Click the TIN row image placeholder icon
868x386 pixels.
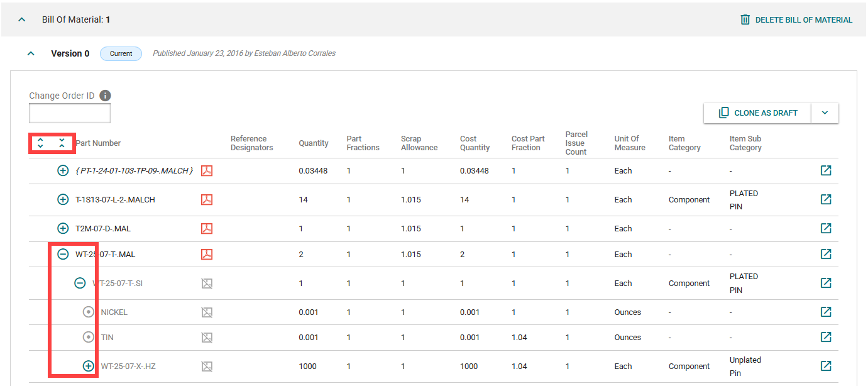point(207,338)
